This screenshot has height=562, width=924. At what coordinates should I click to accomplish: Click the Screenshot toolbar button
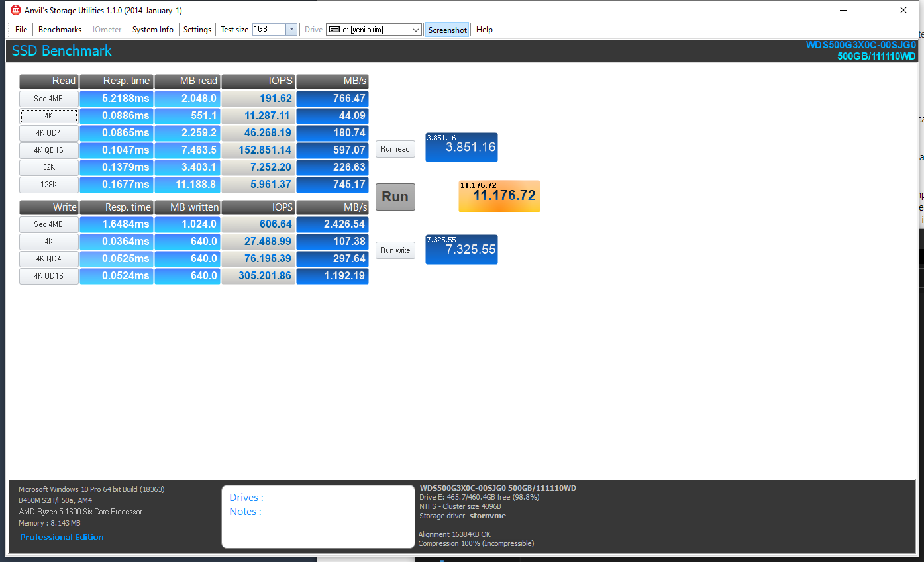tap(448, 30)
